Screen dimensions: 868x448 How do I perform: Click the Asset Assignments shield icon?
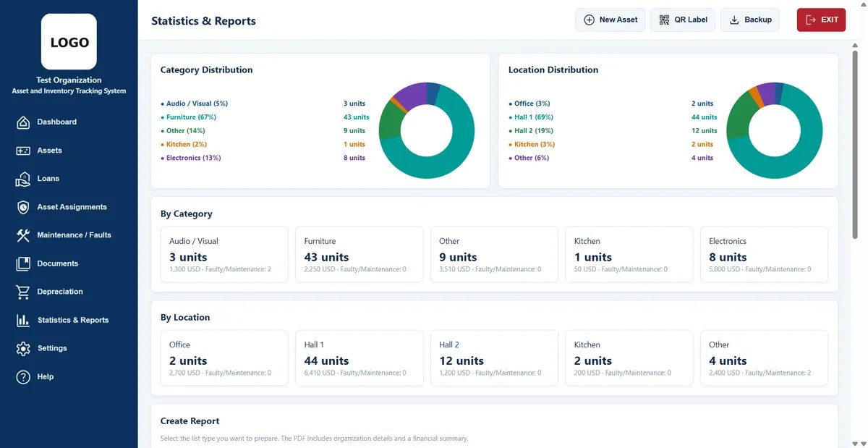[x=23, y=207]
